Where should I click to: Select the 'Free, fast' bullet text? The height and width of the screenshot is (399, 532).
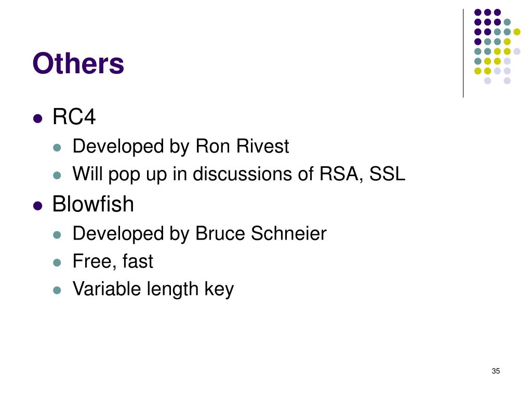[113, 262]
